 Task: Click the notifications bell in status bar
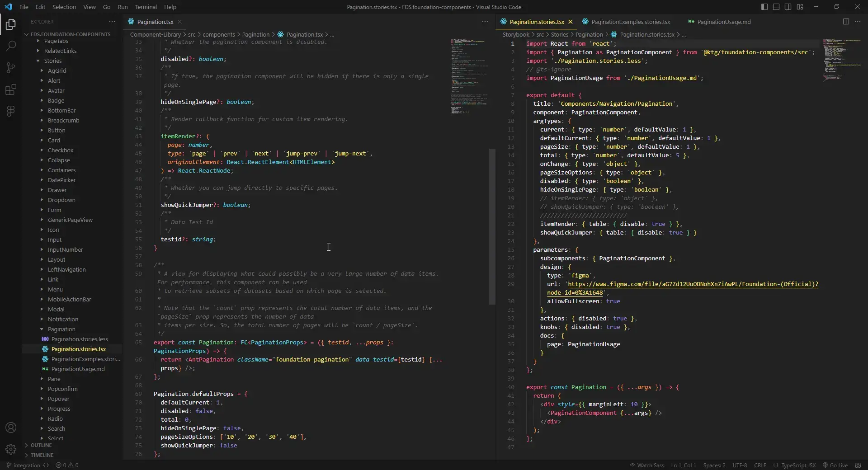(858, 465)
